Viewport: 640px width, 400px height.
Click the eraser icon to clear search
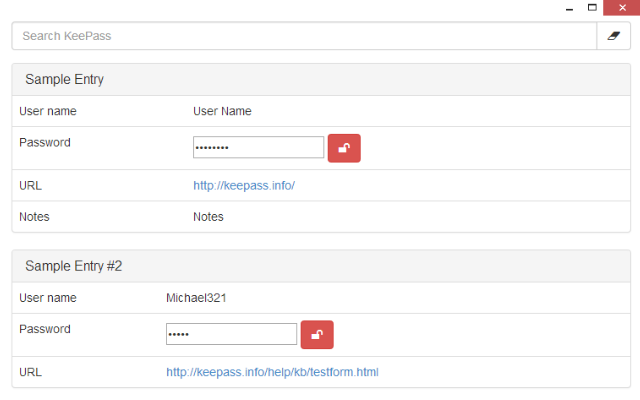pyautogui.click(x=614, y=36)
